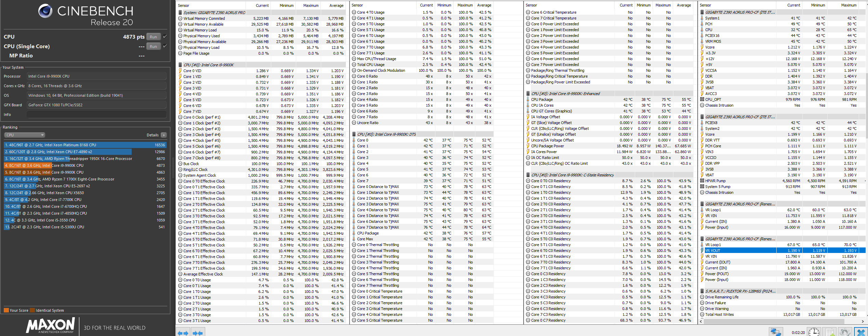Click the Average column header in first panel
Image resolution: width=868 pixels, height=336 pixels.
334,5
